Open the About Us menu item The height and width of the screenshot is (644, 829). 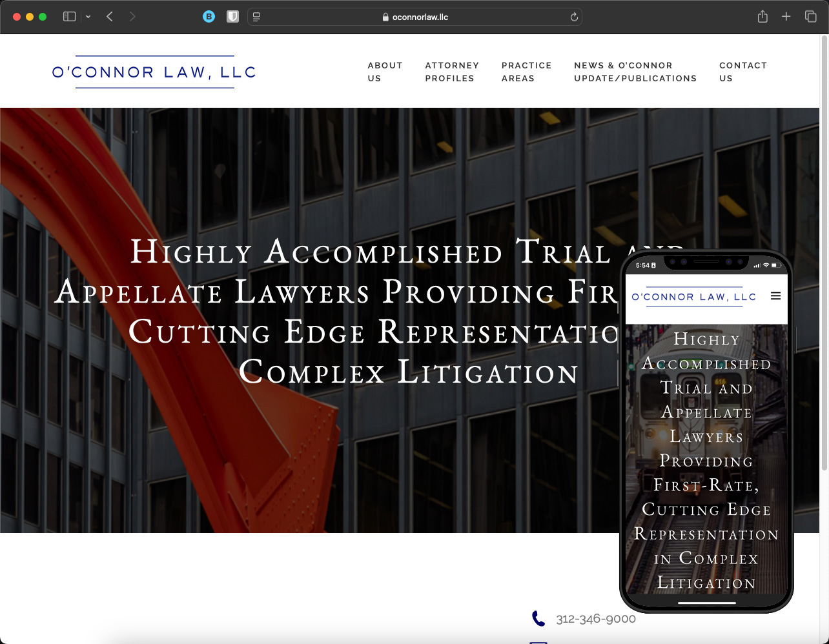click(x=385, y=72)
